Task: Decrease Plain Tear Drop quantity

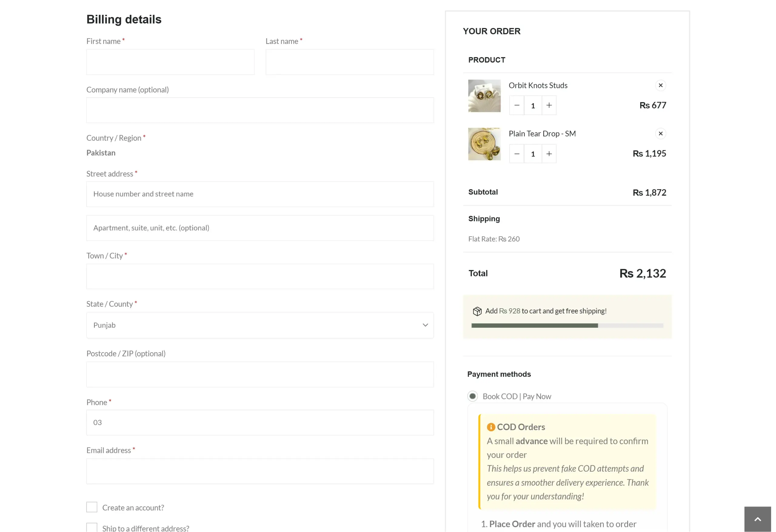Action: [517, 154]
